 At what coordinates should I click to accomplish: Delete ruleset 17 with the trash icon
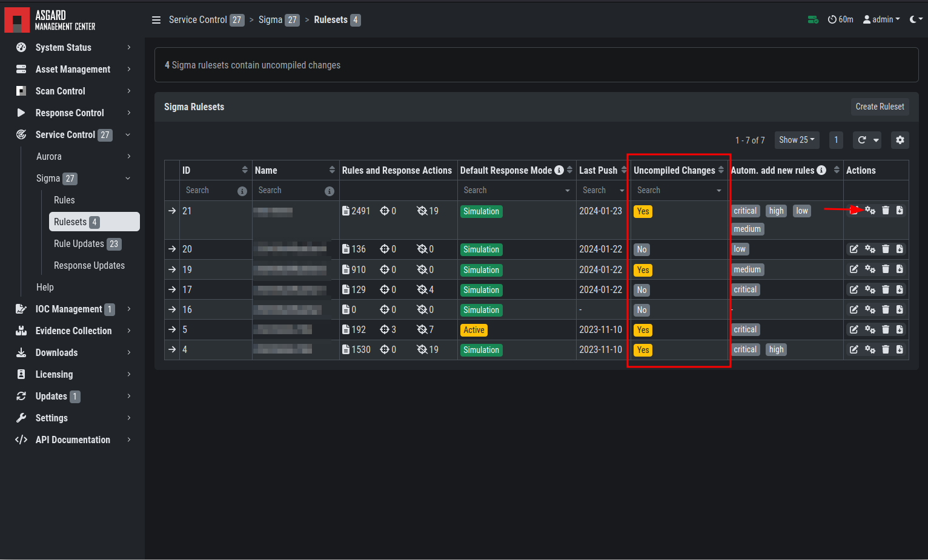pyautogui.click(x=886, y=290)
